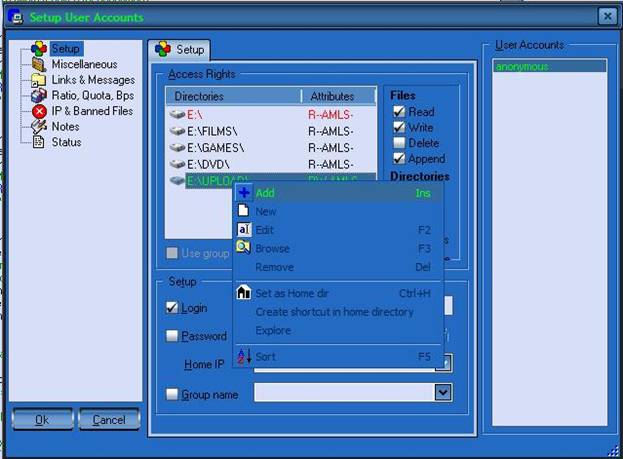The width and height of the screenshot is (623, 459).
Task: Choose Add from the context menu
Action: (x=265, y=193)
